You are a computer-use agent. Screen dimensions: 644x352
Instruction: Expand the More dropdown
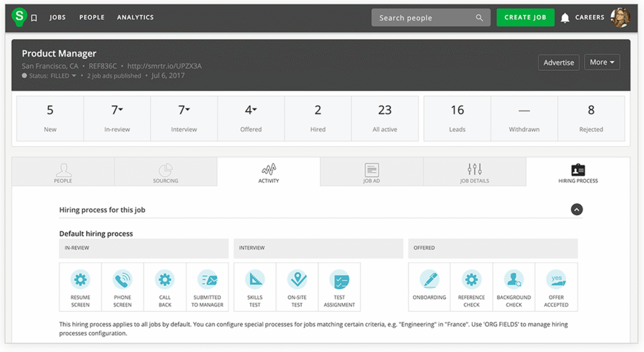pyautogui.click(x=602, y=62)
